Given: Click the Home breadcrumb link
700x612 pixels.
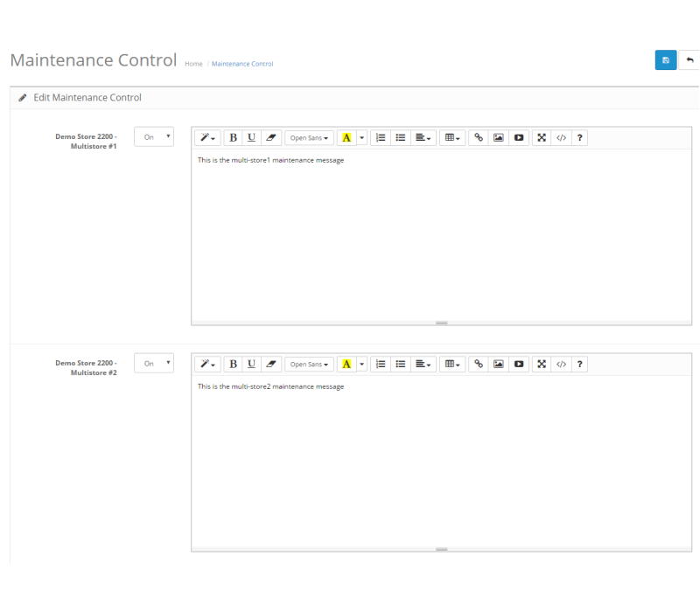Looking at the screenshot, I should [193, 64].
